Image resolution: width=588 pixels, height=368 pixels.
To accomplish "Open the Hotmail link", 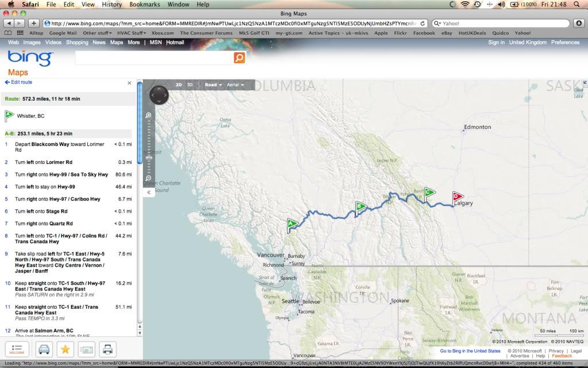I will (175, 43).
